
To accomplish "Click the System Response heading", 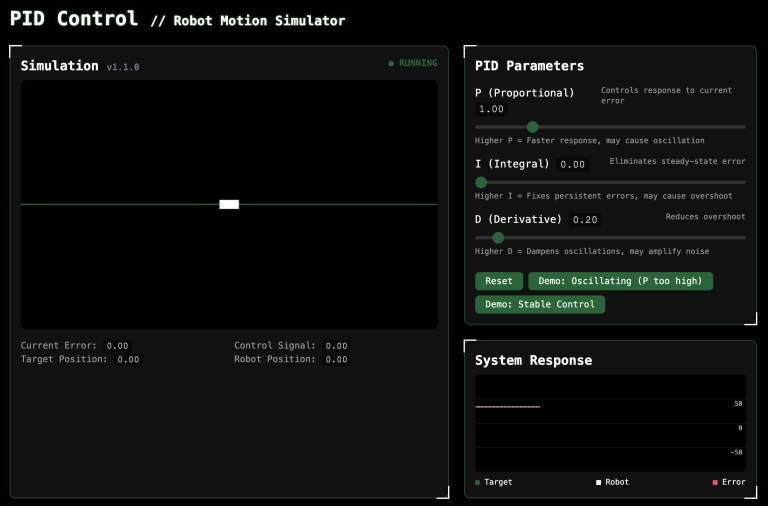I will [x=533, y=360].
